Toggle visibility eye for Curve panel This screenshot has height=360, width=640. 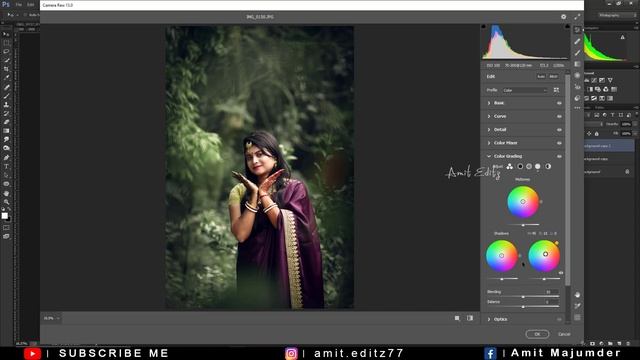tap(559, 116)
